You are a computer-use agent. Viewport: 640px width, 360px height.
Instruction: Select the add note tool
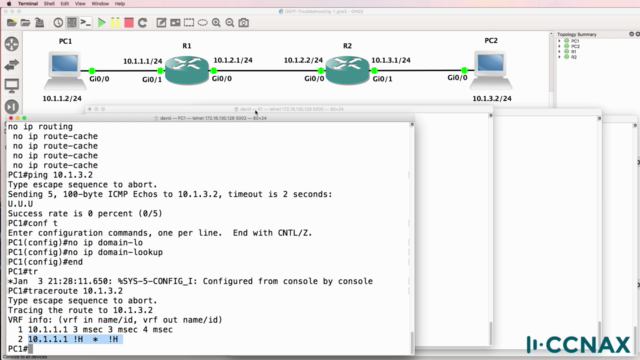161,22
